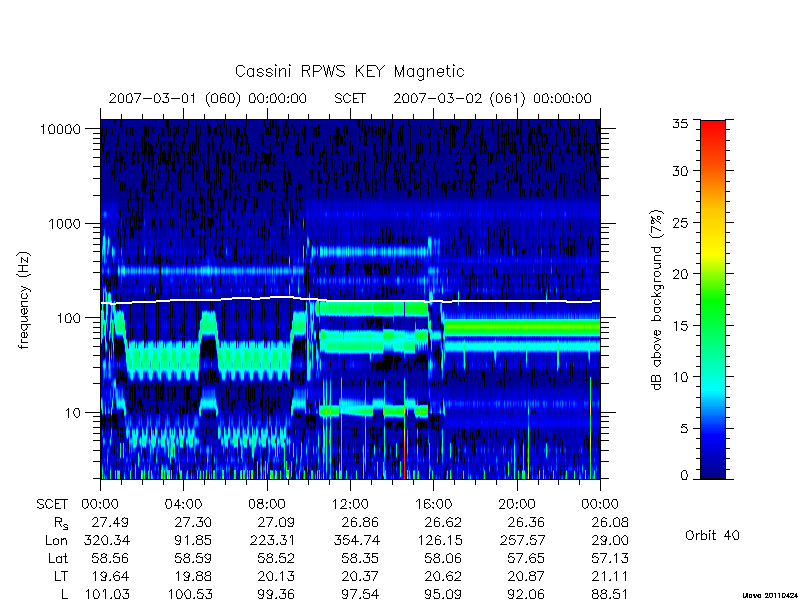
Task: Click the thin red vertical spike near 14:40
Action: (405, 449)
